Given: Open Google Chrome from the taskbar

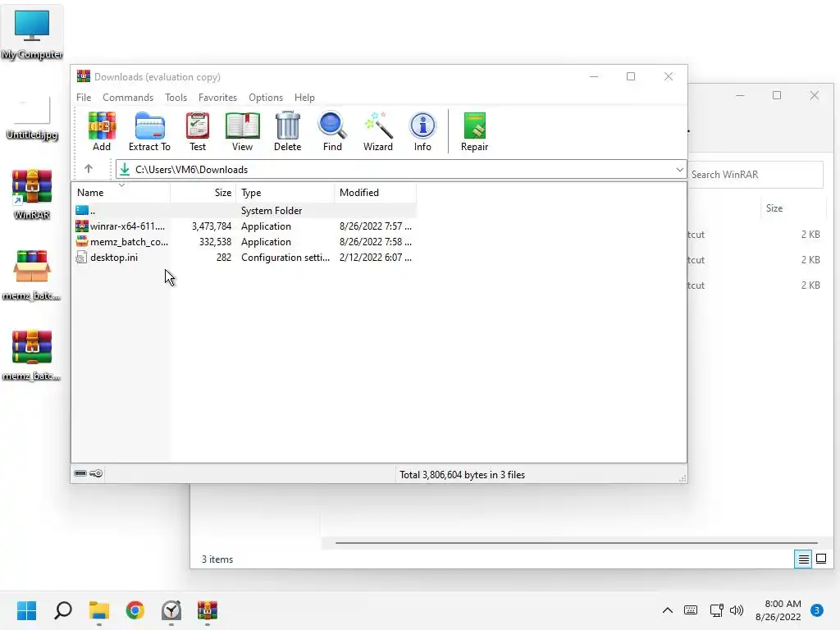Looking at the screenshot, I should click(x=135, y=610).
